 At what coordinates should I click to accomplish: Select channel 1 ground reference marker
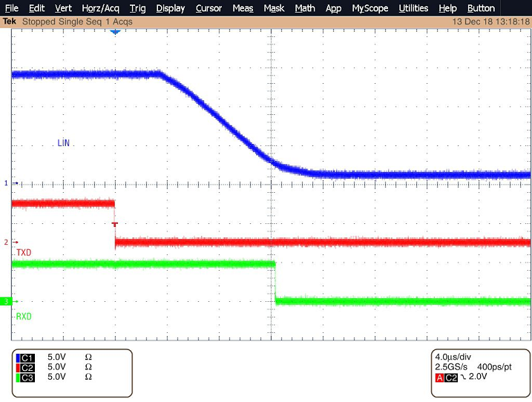[11, 183]
